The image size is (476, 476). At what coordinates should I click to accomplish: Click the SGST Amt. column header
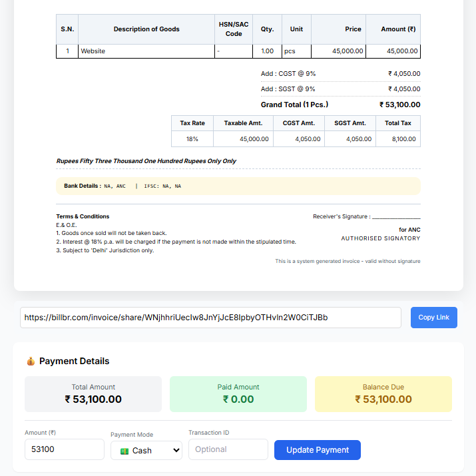[350, 123]
